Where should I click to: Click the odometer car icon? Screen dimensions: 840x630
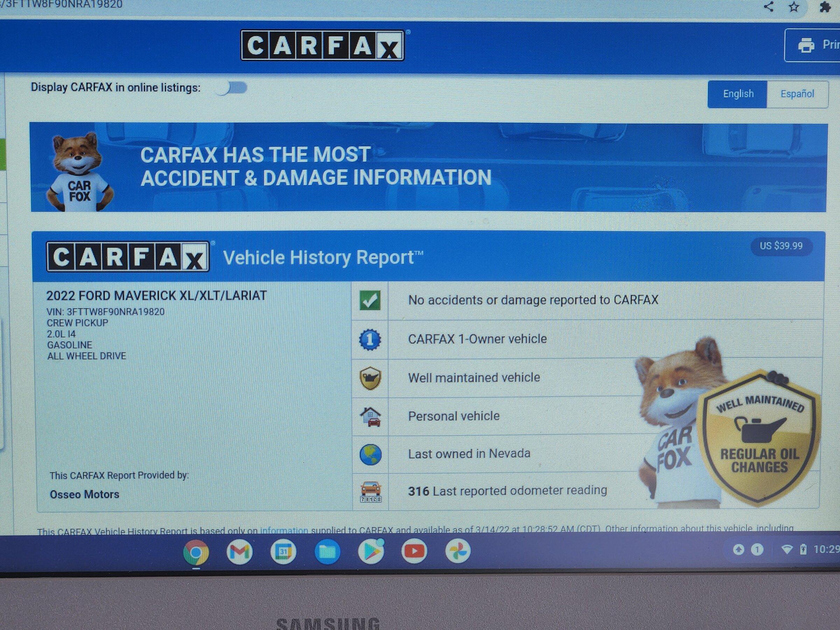click(x=371, y=491)
